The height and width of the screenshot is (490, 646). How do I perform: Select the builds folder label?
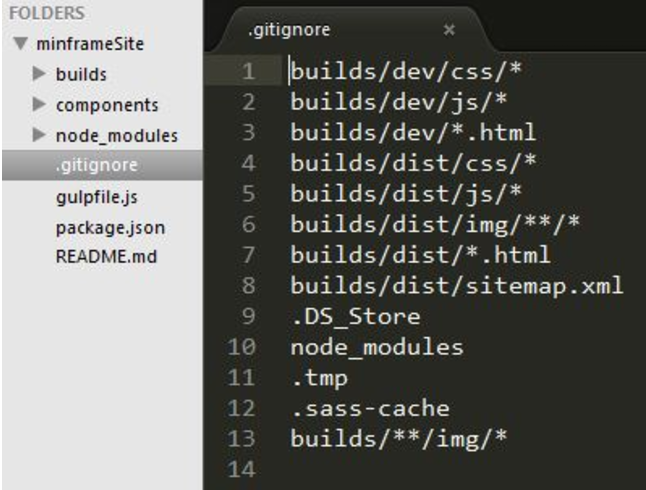(x=81, y=75)
